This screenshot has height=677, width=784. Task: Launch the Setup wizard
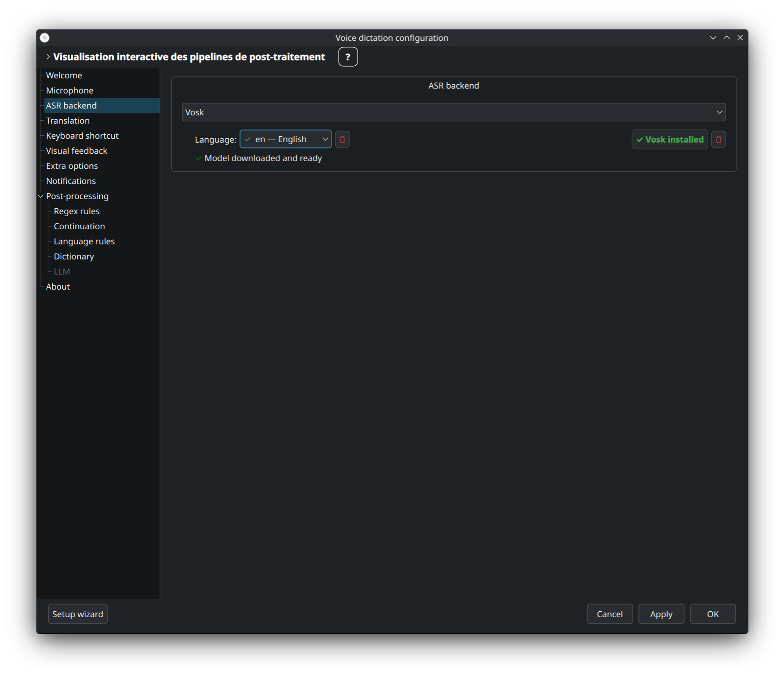[x=78, y=614]
